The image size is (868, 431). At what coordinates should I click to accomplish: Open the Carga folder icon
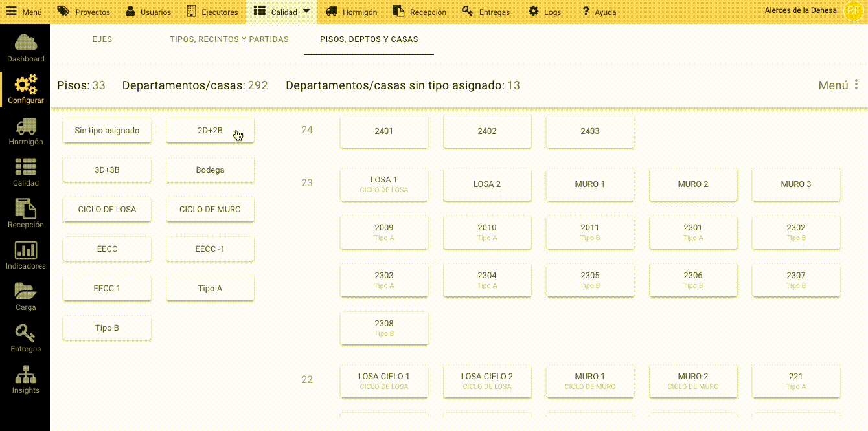pos(25,292)
